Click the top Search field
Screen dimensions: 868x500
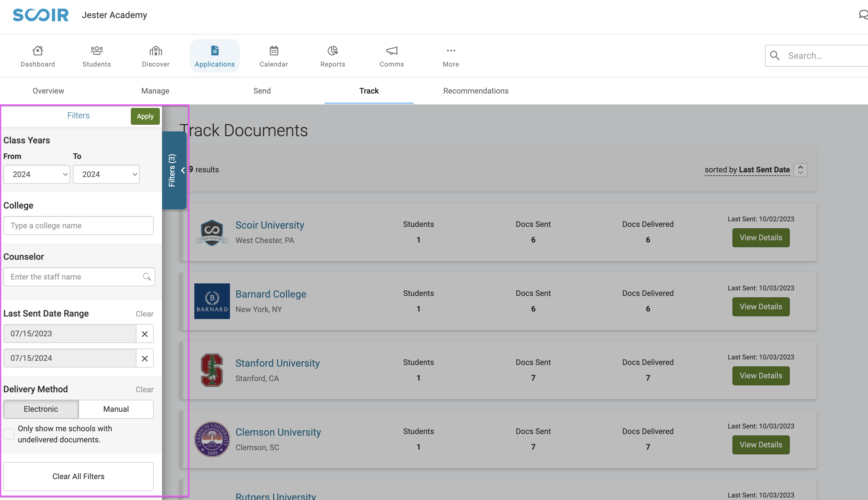click(816, 56)
